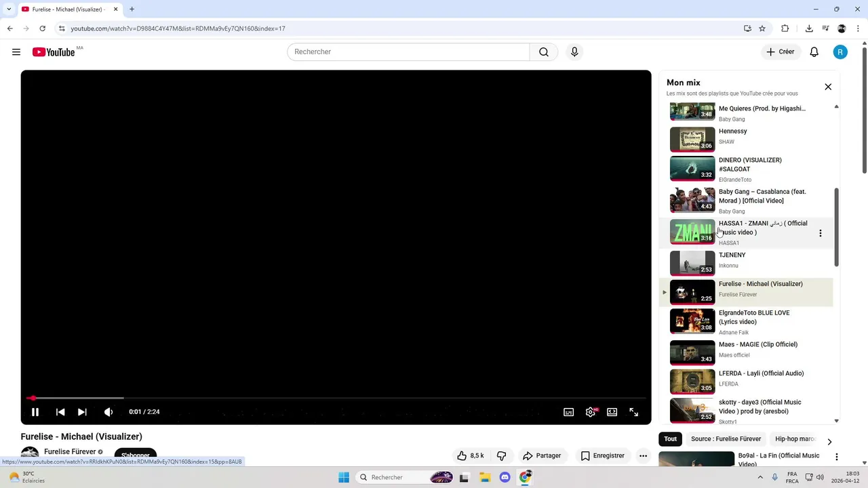868x488 pixels.
Task: Open 'Bo9al - La Fin' suggested video thumbnail
Action: 696,459
